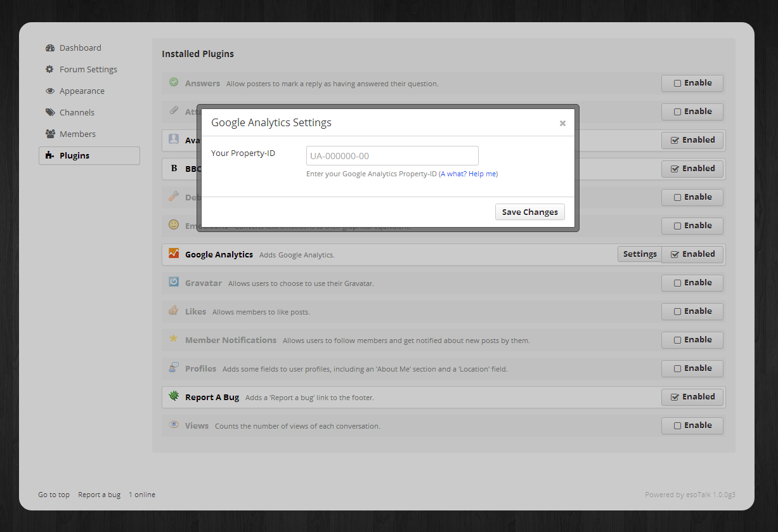This screenshot has height=532, width=778.
Task: Enable the Answers plugin
Action: [692, 83]
